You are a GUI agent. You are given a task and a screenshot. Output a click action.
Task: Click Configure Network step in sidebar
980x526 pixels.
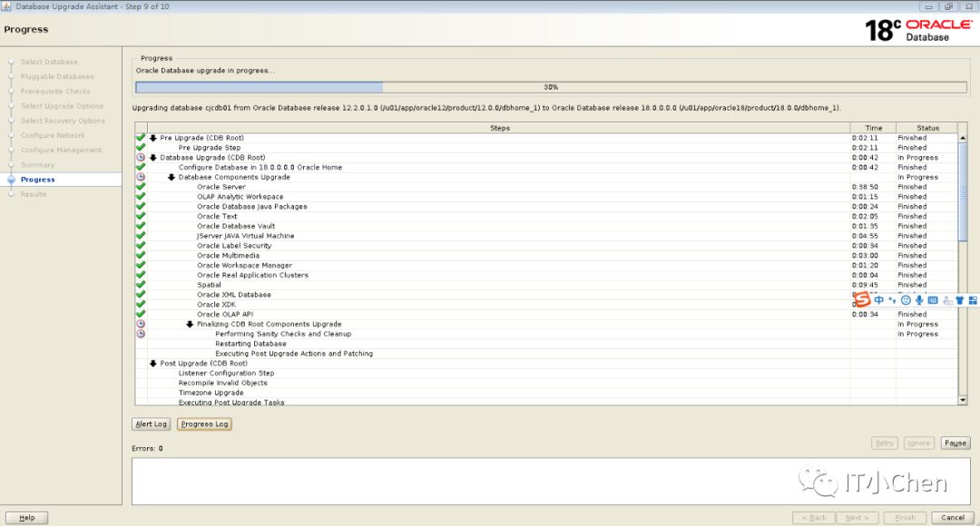click(x=54, y=135)
